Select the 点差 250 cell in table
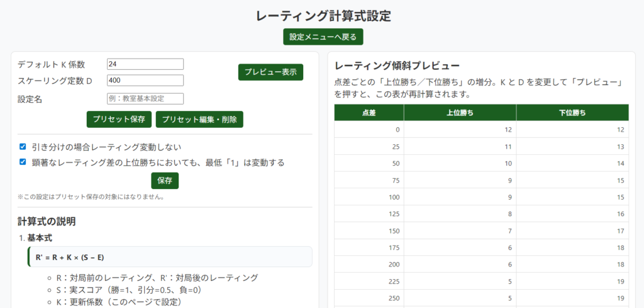 [369, 297]
